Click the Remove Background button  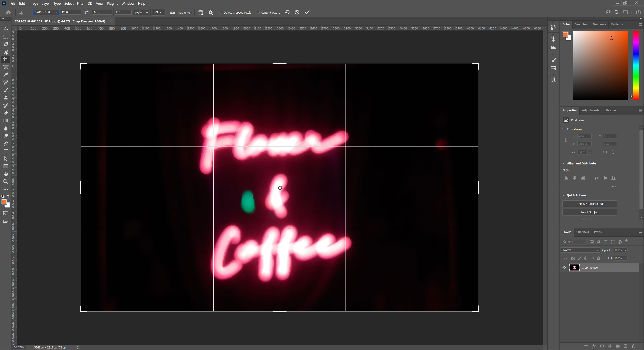(589, 204)
